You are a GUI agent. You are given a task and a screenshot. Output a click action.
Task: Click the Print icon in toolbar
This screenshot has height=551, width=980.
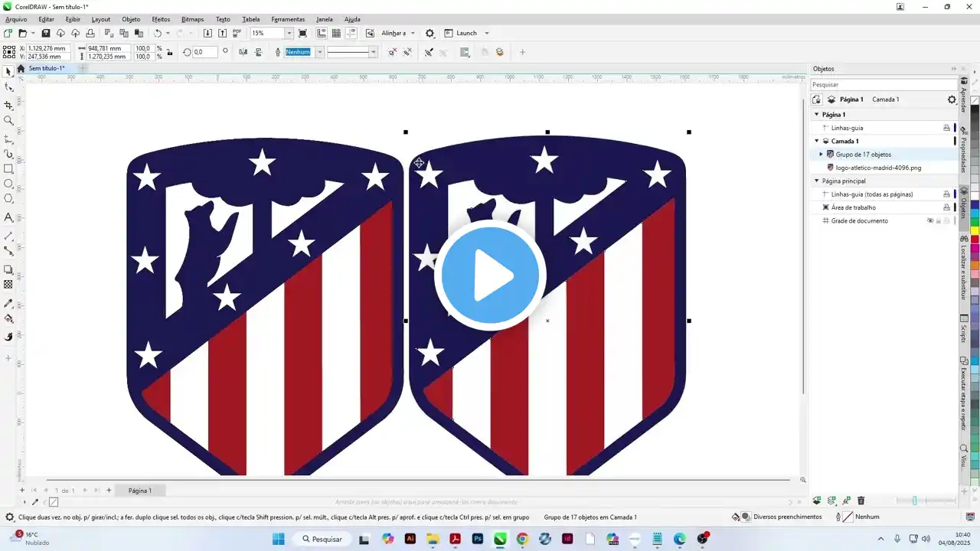90,33
